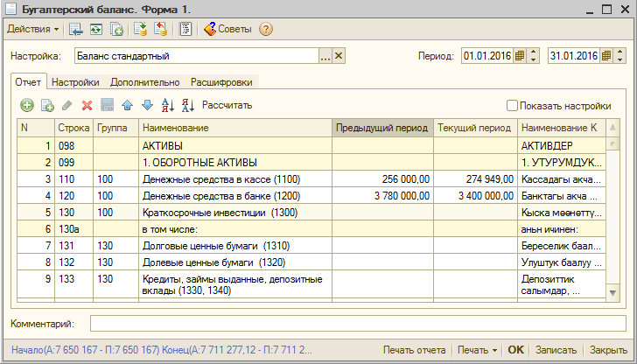Sort rows descending Я-А
Image resolution: width=637 pixels, height=364 pixels.
click(x=187, y=105)
